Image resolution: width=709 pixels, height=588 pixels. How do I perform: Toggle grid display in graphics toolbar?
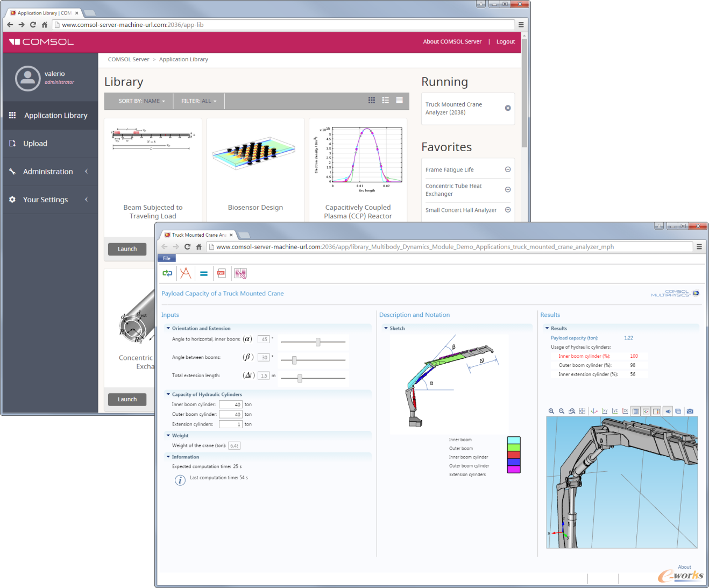[x=635, y=411]
